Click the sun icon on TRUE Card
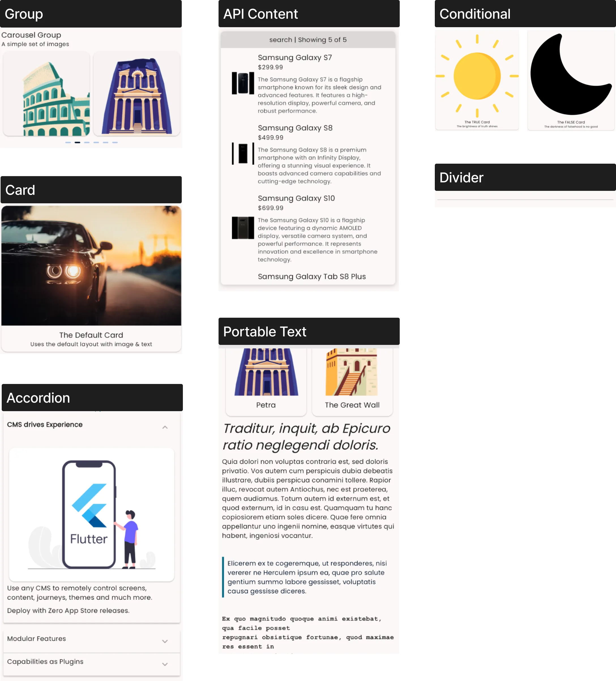Viewport: 616px width, 681px height. click(x=477, y=76)
